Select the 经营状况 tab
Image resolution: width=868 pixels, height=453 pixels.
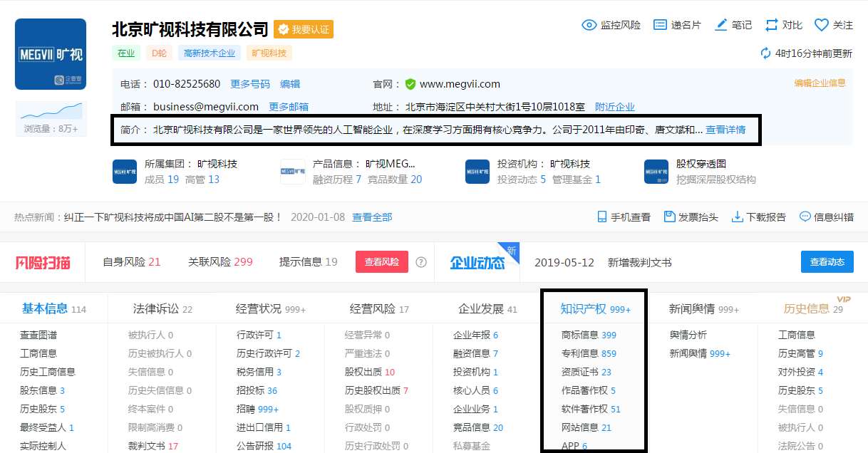click(271, 309)
